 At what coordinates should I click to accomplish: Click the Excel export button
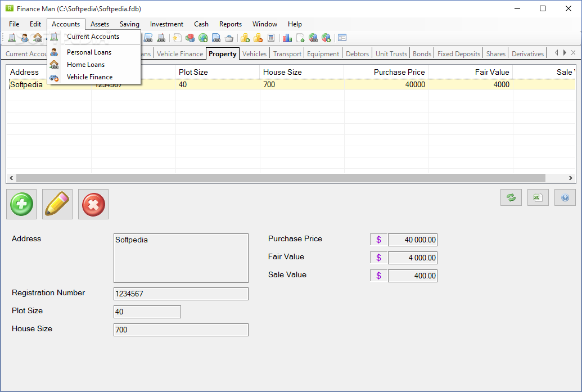(x=538, y=197)
